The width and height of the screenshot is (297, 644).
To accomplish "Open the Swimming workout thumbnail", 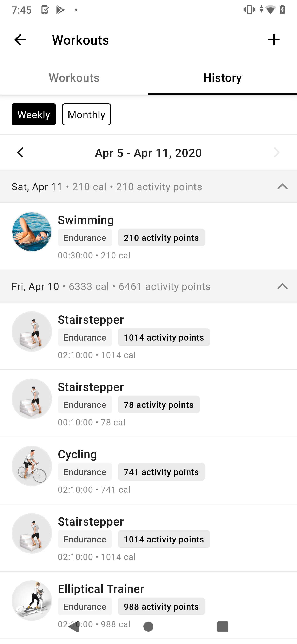I will tap(32, 232).
